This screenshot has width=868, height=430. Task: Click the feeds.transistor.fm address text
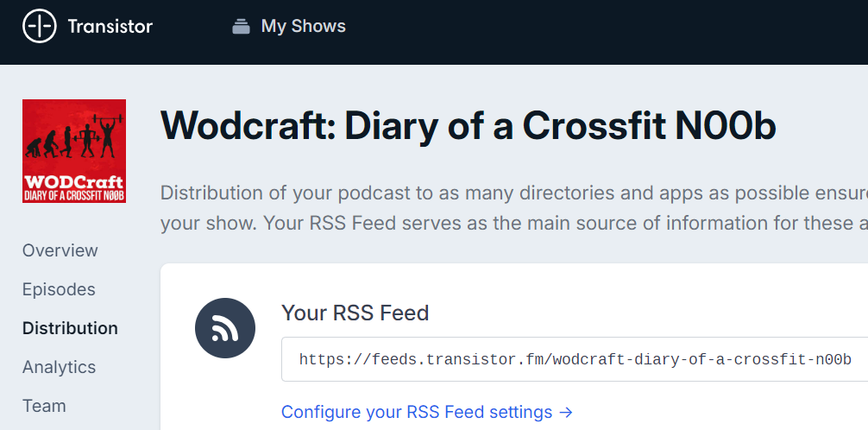pyautogui.click(x=575, y=359)
